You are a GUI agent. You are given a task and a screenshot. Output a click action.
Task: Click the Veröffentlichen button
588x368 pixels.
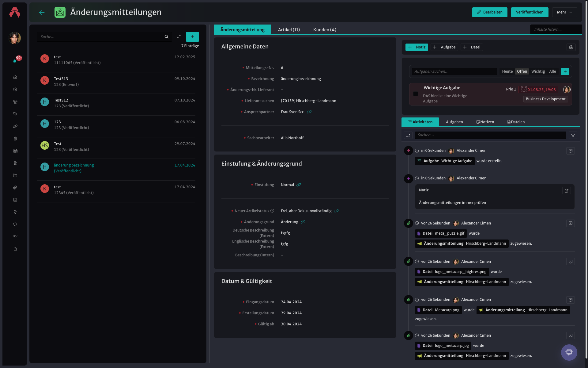(530, 12)
